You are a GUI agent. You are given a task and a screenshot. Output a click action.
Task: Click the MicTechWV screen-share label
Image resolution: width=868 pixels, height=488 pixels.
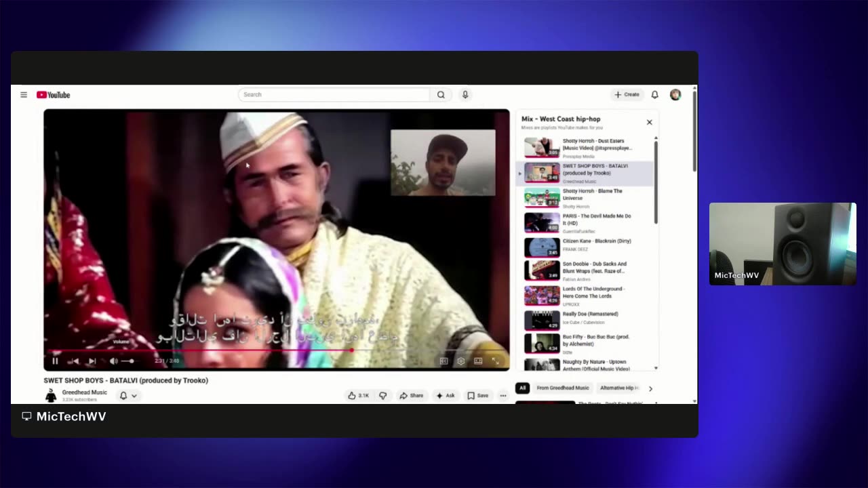coord(64,417)
